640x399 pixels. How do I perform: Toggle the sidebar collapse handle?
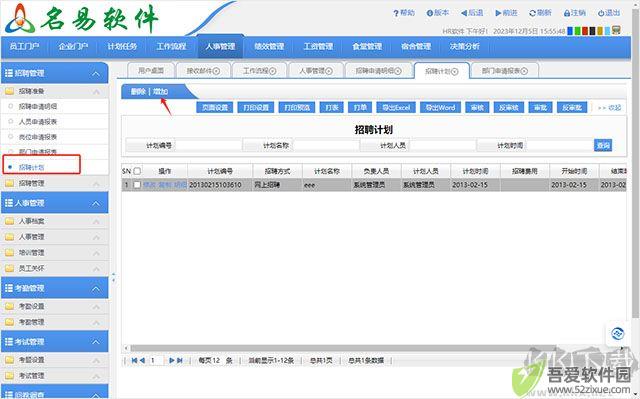(x=113, y=278)
